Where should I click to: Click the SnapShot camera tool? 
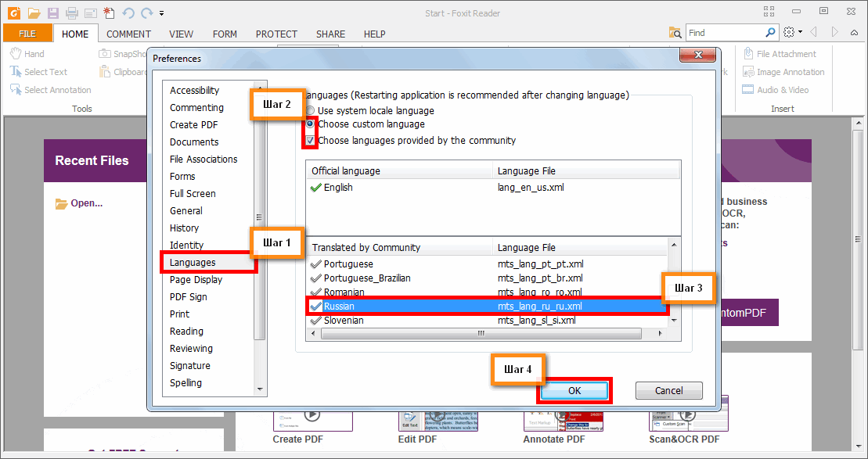coord(123,54)
